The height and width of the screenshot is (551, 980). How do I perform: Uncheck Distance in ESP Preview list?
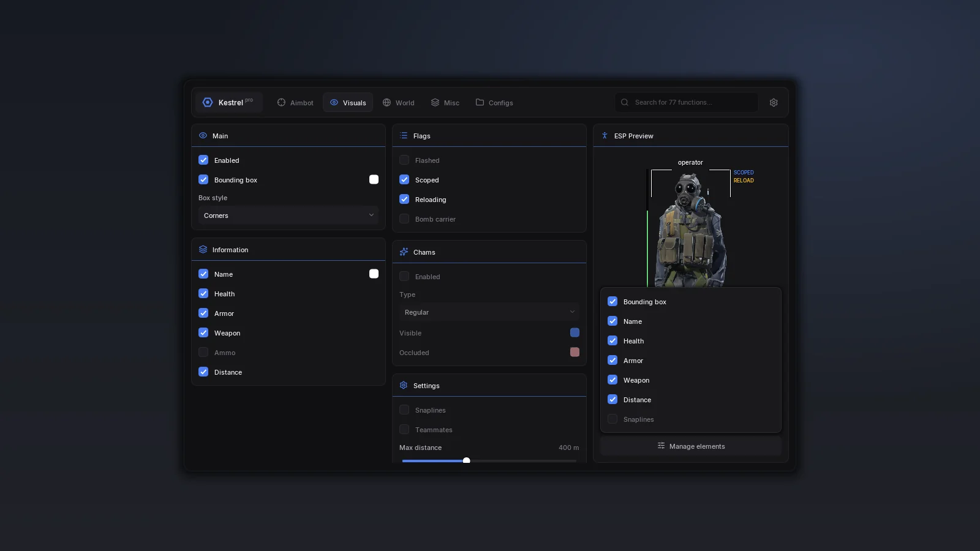pos(612,399)
